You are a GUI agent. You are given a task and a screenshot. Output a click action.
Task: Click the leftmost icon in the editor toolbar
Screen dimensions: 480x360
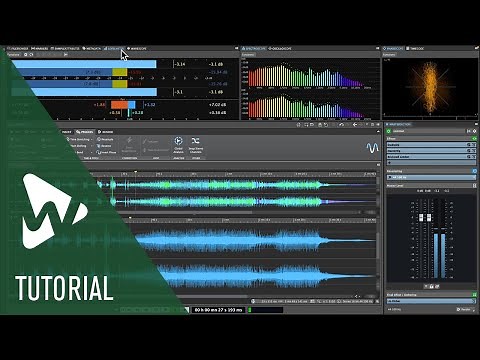[x=298, y=125]
